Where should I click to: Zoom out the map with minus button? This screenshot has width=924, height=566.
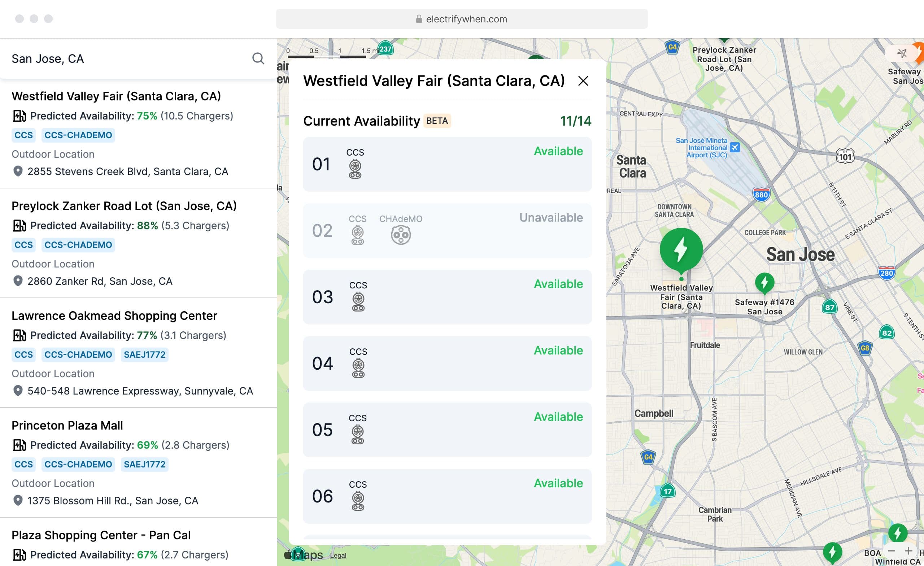point(892,550)
